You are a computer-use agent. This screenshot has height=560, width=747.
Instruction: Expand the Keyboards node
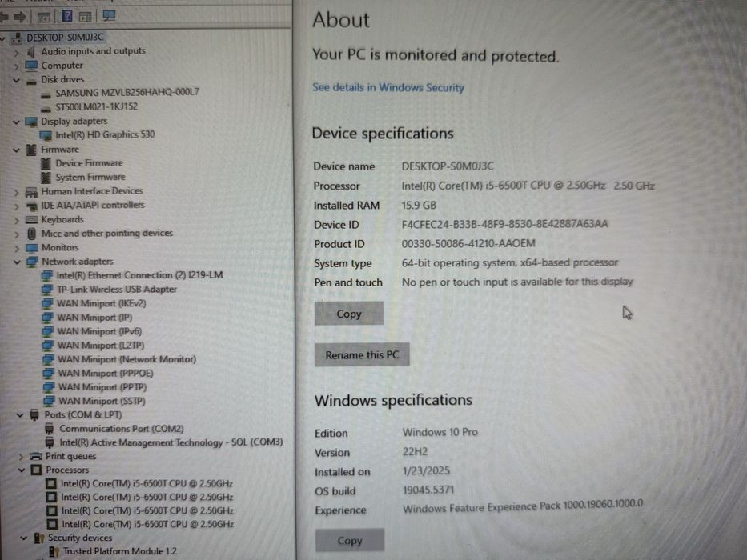click(17, 221)
